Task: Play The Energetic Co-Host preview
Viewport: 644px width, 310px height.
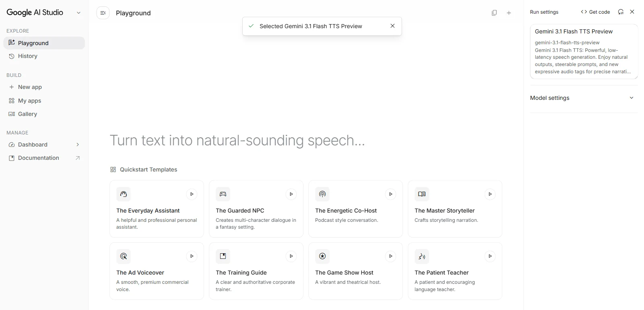Action: click(x=391, y=194)
